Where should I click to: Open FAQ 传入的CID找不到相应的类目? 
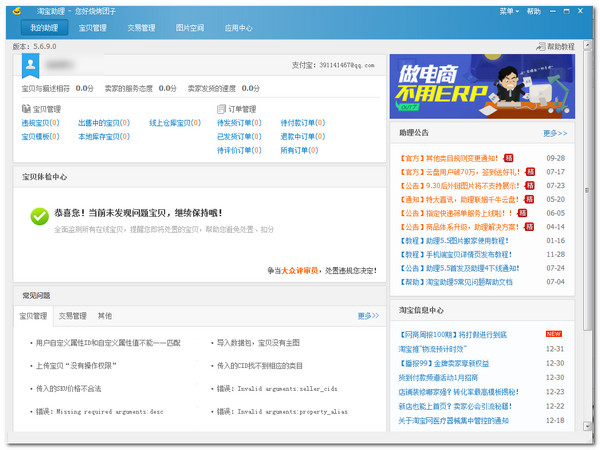click(260, 366)
